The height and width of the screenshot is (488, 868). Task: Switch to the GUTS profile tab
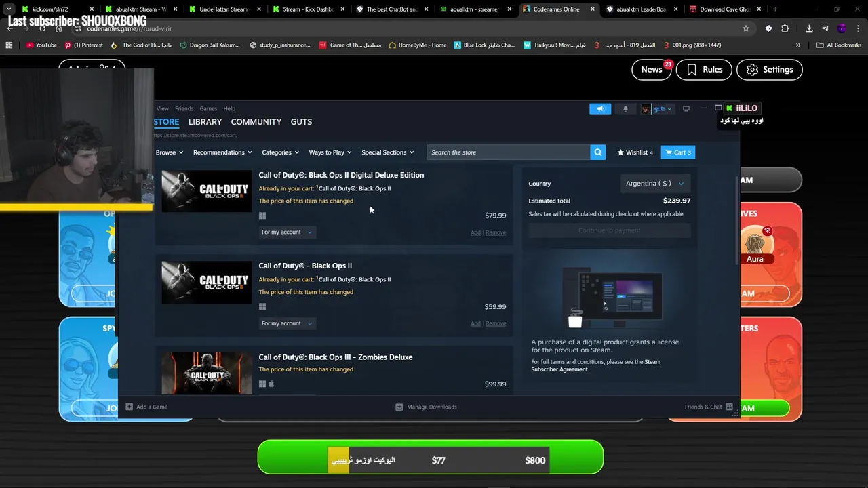[x=301, y=122]
